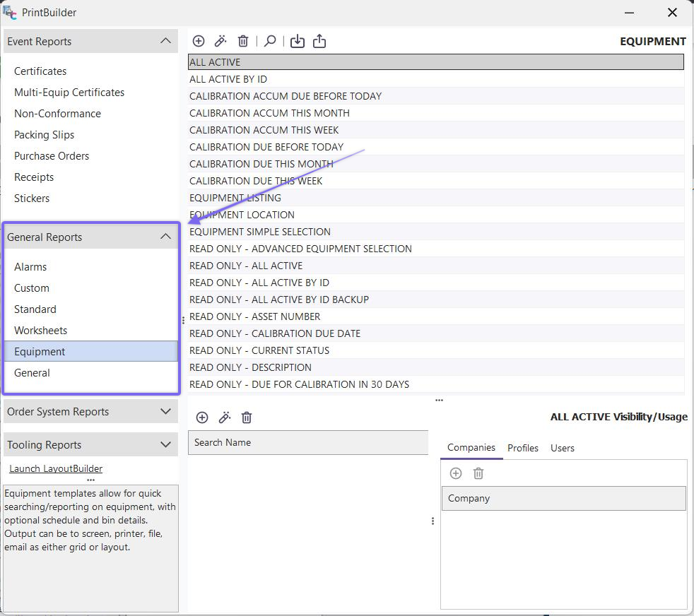The image size is (694, 616).
Task: Switch to the Profiles tab
Action: [x=523, y=448]
